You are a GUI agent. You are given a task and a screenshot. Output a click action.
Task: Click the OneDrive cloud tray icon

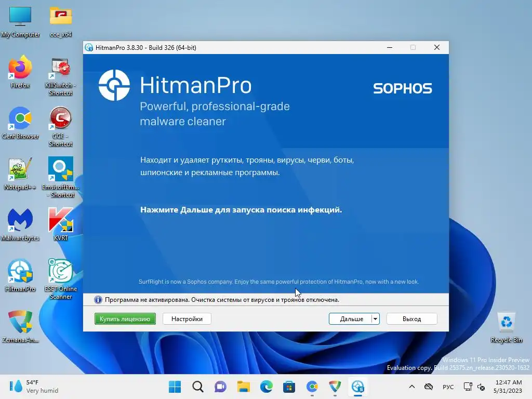429,387
